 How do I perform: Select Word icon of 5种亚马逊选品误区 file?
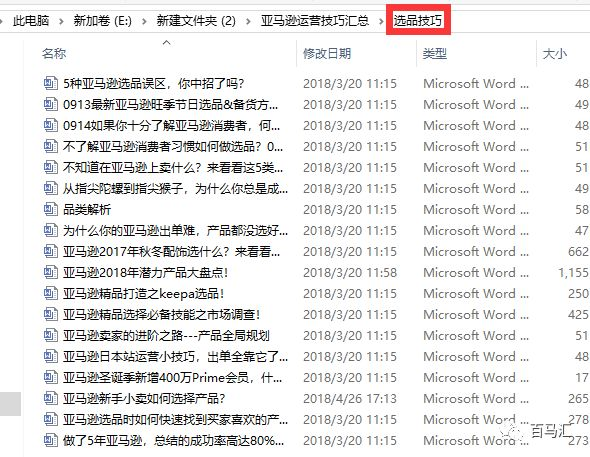coord(50,83)
